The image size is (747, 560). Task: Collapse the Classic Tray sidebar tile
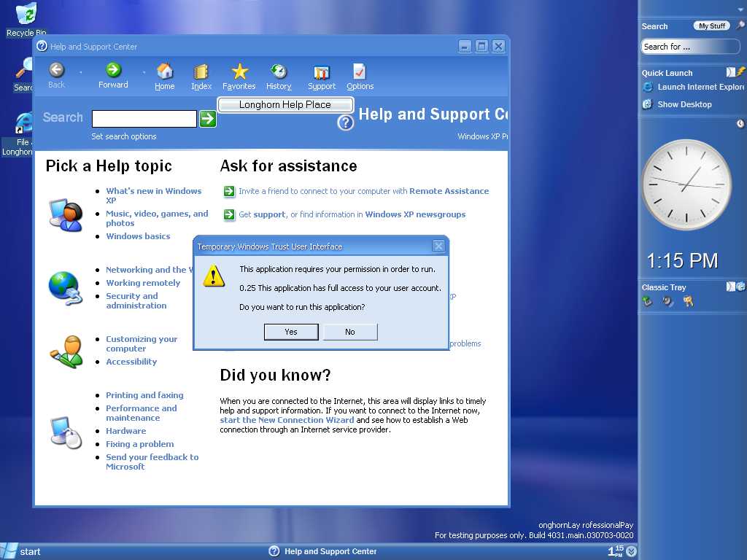[x=730, y=287]
